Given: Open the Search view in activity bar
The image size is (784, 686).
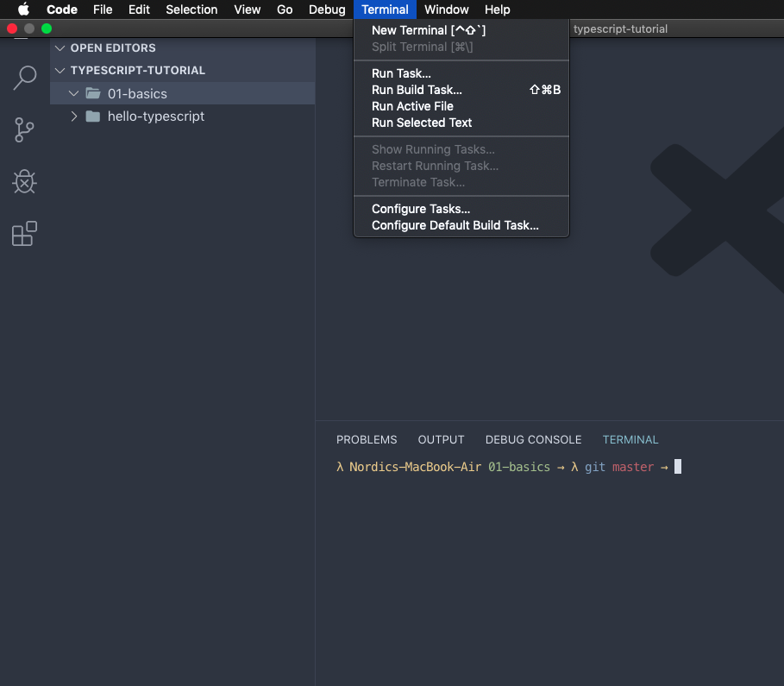Looking at the screenshot, I should [x=24, y=78].
